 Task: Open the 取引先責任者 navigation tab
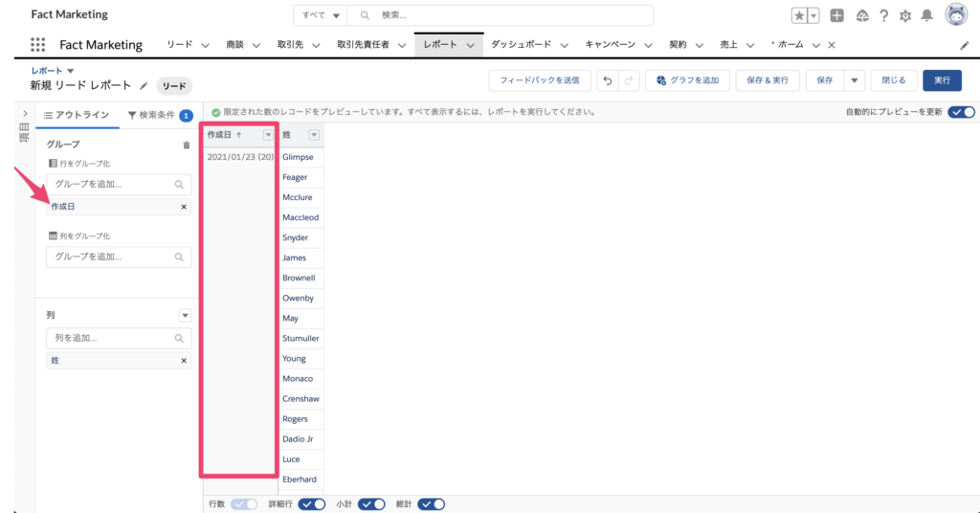click(363, 45)
